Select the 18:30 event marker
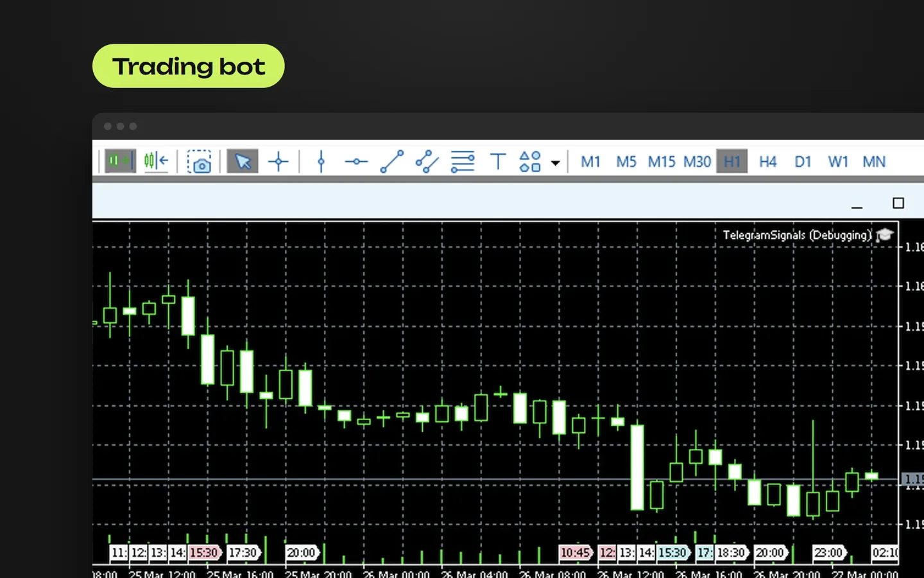Screen dimensions: 924x578 coord(732,552)
